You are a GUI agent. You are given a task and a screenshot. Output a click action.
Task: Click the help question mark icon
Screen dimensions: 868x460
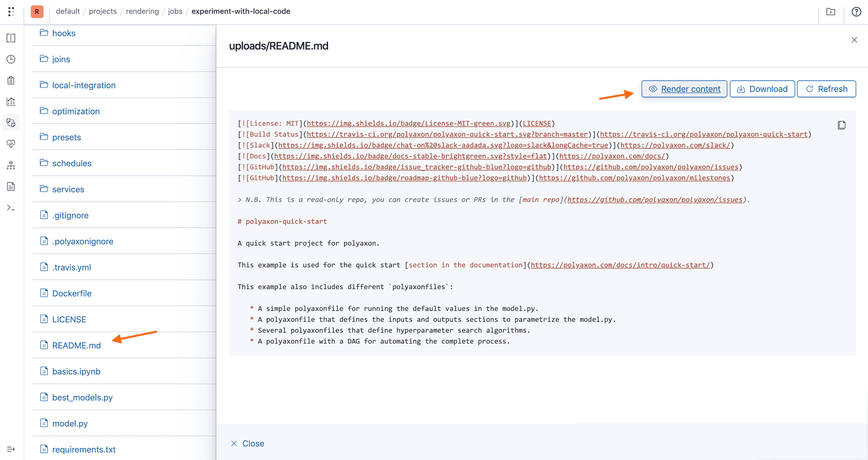856,11
